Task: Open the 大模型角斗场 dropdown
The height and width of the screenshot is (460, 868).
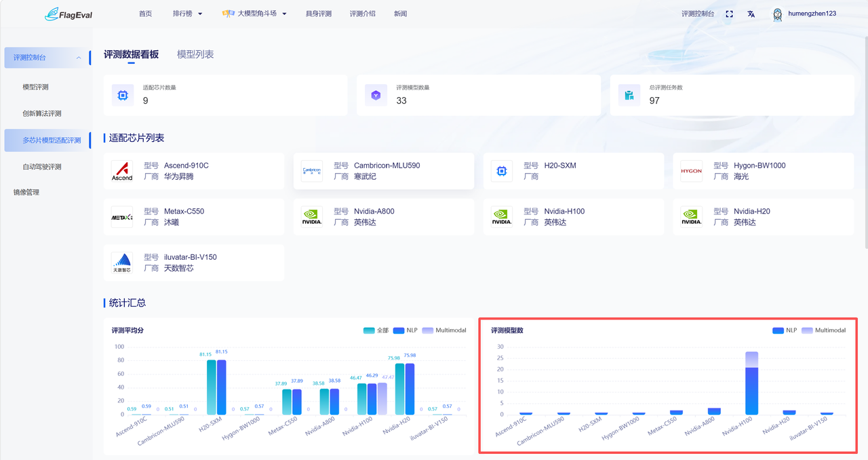Action: [x=255, y=14]
